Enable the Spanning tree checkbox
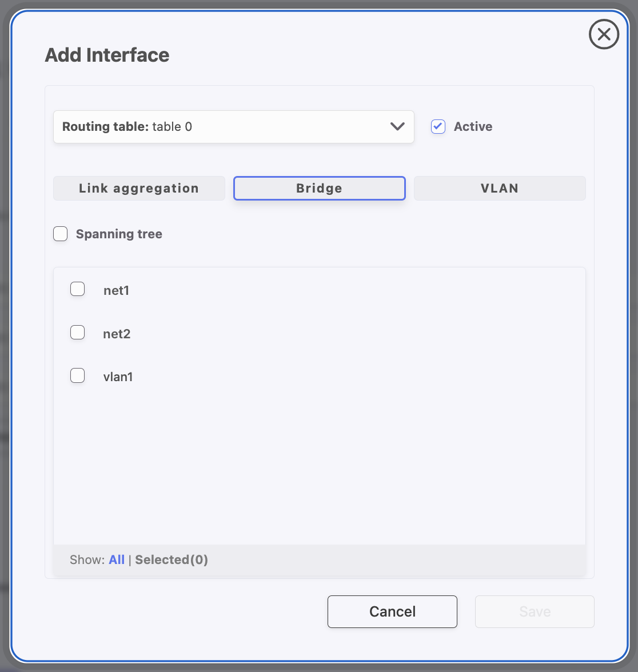638x672 pixels. (61, 234)
